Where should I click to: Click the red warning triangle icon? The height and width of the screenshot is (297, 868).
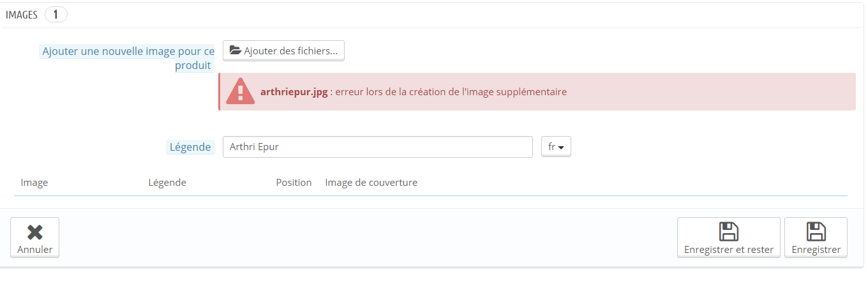click(240, 91)
